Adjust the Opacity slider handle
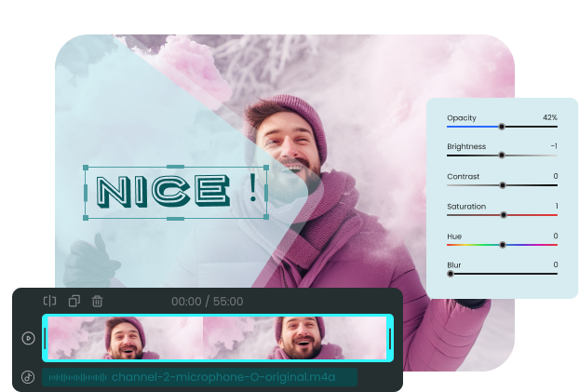 tap(502, 127)
